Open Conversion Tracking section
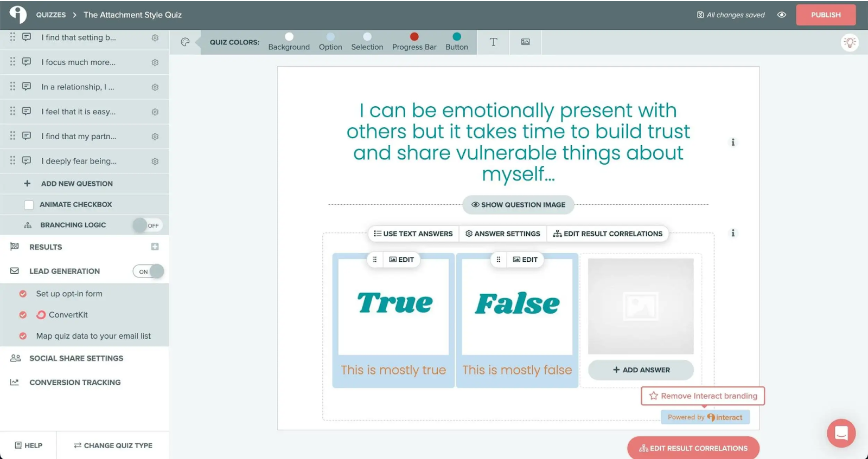The height and width of the screenshot is (459, 868). tap(75, 383)
